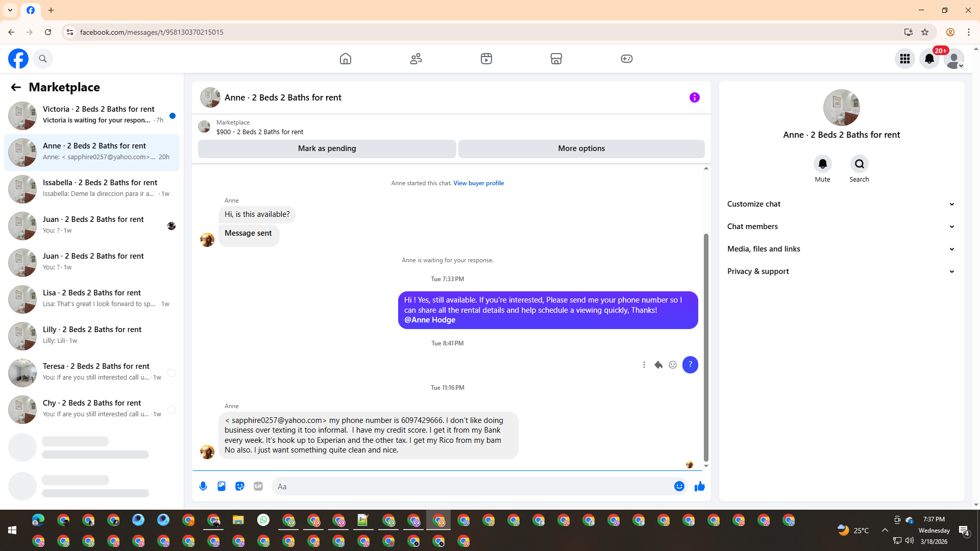
Task: Open Facebook notifications bell
Action: pyautogui.click(x=929, y=59)
